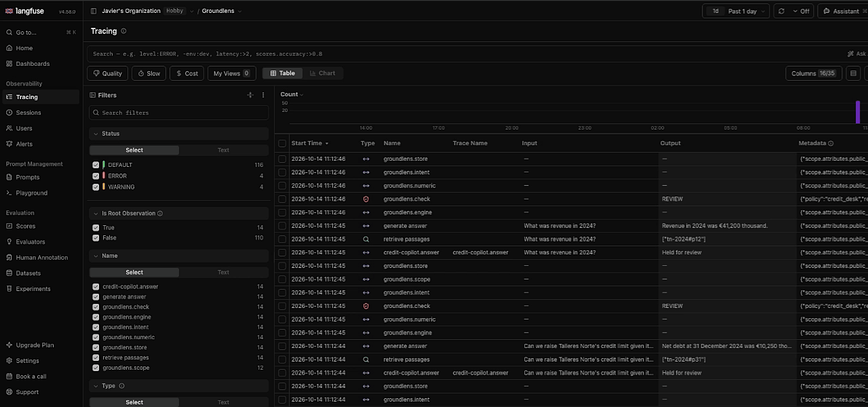Open the Upgrade Plan icon
This screenshot has width=868, height=407.
click(9, 345)
